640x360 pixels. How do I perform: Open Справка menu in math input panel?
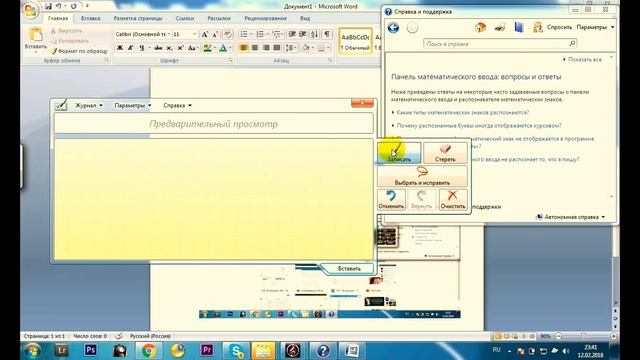point(177,106)
